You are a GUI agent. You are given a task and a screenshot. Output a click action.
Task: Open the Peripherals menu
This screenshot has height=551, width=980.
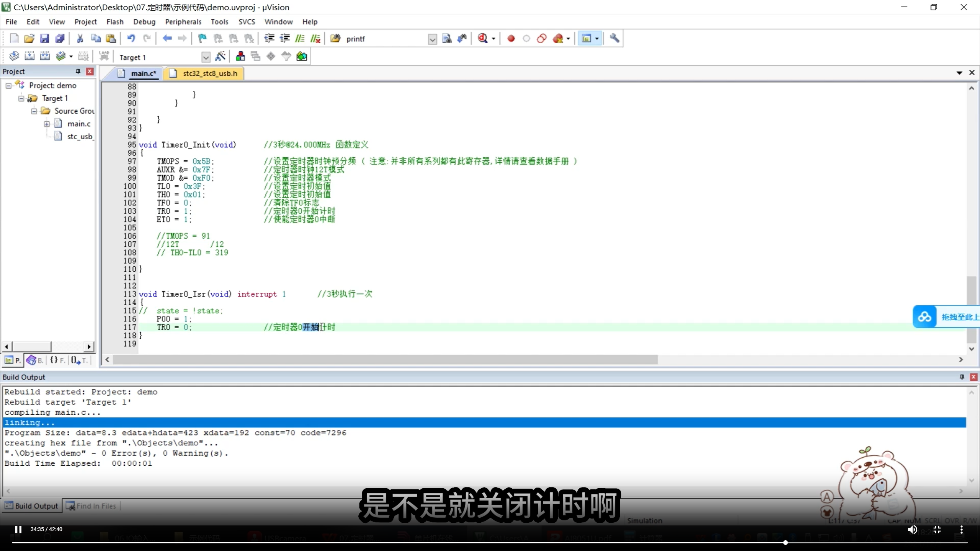point(183,22)
